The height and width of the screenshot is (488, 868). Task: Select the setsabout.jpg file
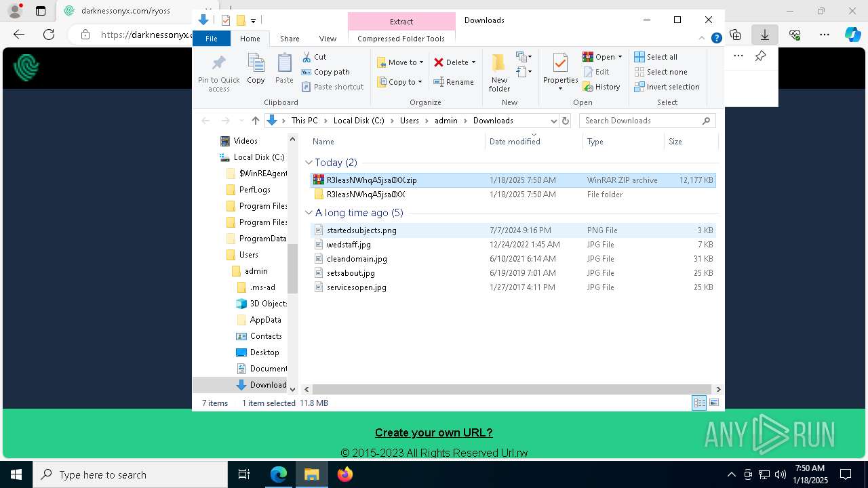[513, 273]
